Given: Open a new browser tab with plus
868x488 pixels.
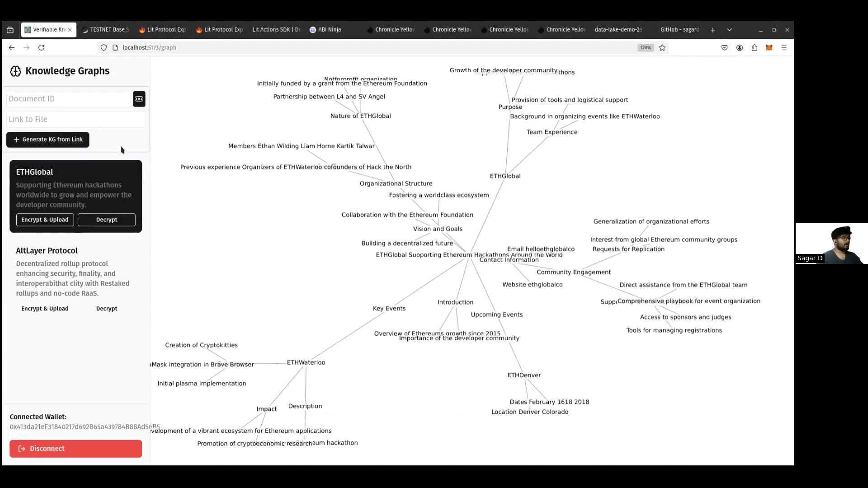Looking at the screenshot, I should click(713, 30).
